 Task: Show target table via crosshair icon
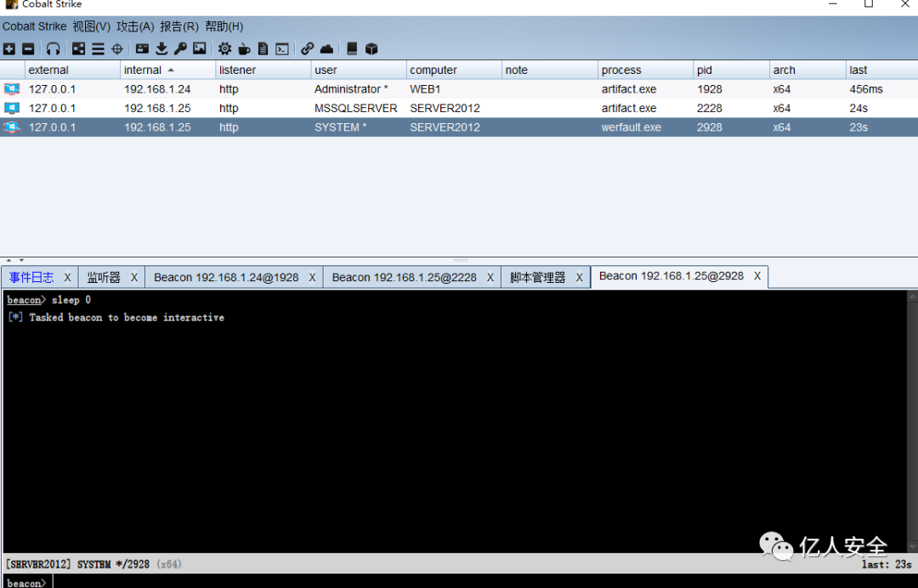click(x=117, y=49)
